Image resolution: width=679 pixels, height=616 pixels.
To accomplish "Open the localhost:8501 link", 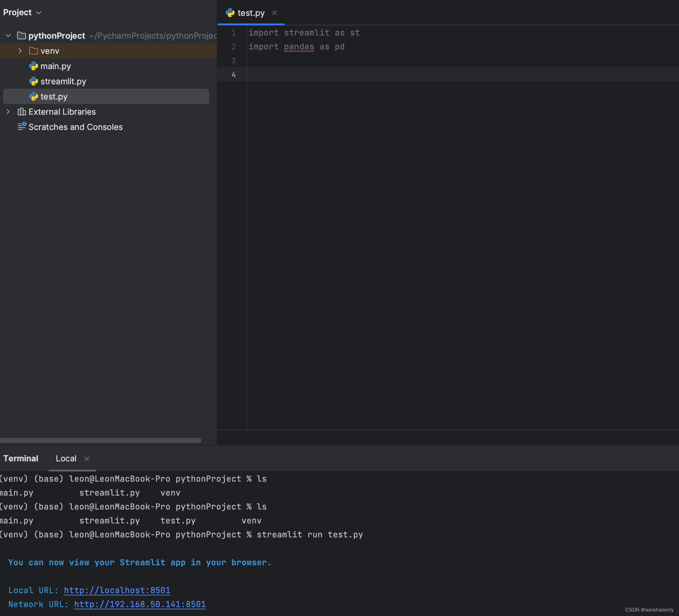I will [x=117, y=590].
